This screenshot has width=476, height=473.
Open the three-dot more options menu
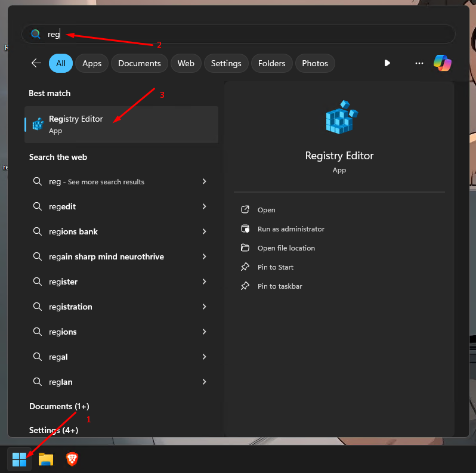coord(419,63)
